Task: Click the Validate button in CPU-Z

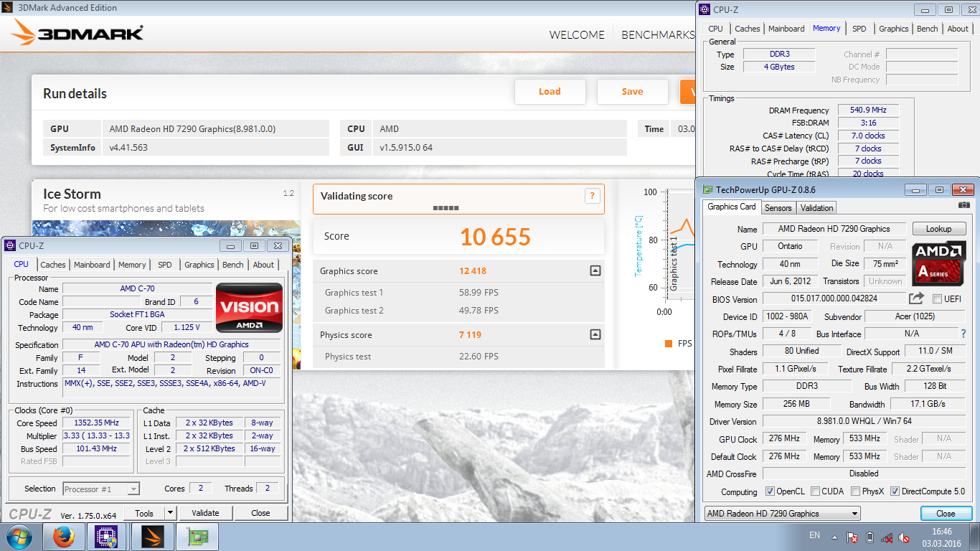Action: [205, 513]
